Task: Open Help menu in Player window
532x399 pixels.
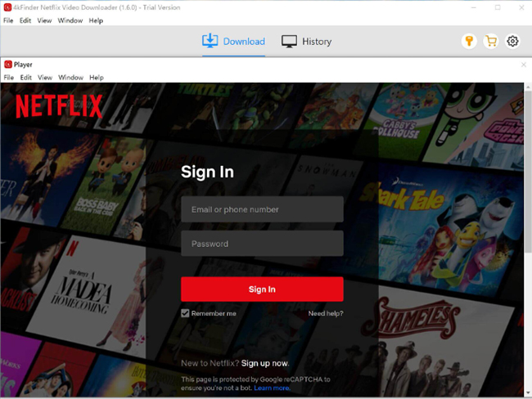Action: [97, 78]
